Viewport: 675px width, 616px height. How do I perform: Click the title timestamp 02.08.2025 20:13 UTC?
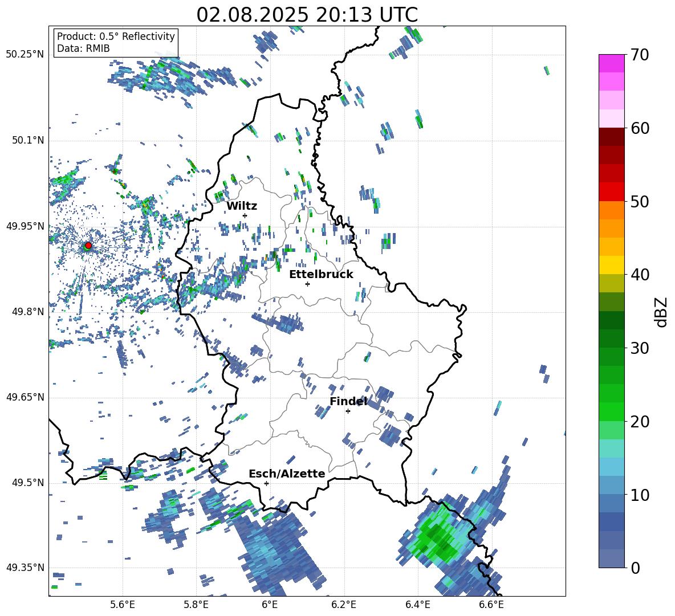tap(307, 15)
